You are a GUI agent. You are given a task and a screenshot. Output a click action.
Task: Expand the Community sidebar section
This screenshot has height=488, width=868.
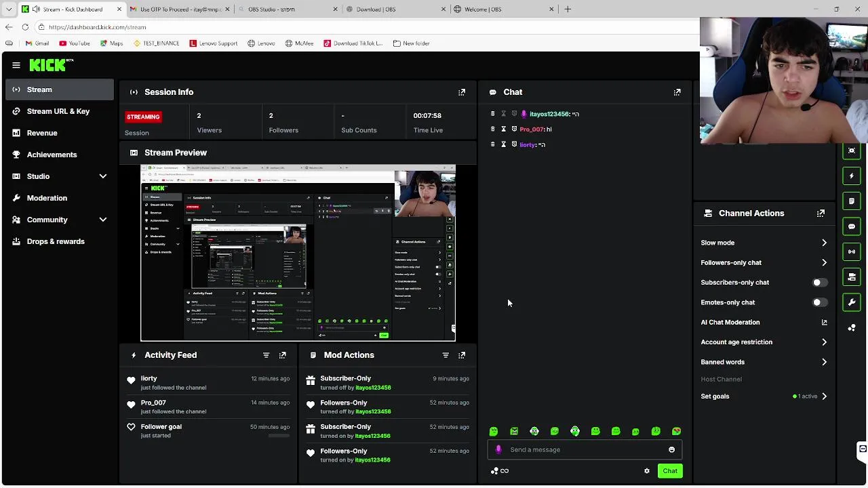[x=103, y=220]
